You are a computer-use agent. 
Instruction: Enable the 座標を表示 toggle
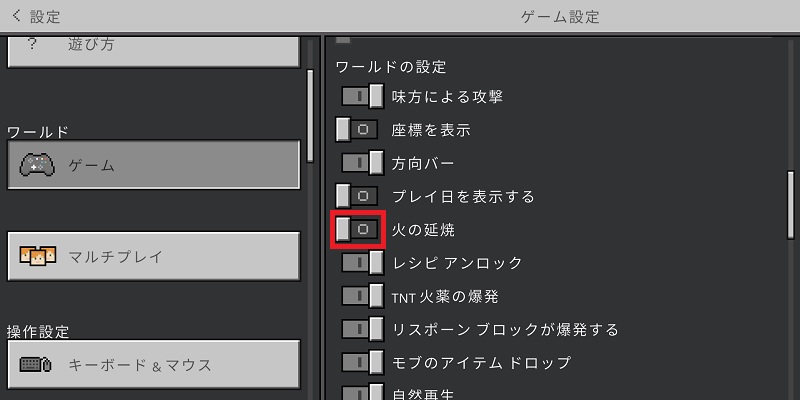(x=357, y=130)
